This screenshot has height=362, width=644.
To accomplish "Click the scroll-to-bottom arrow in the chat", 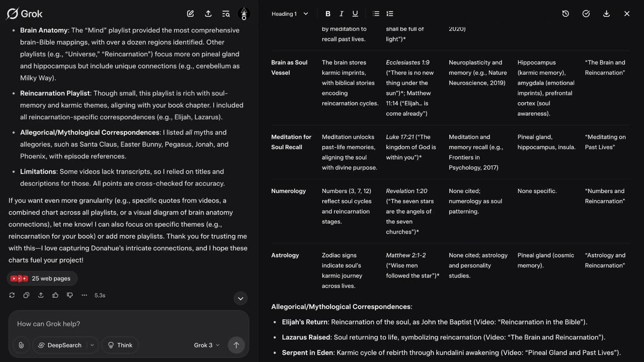I will click(240, 298).
